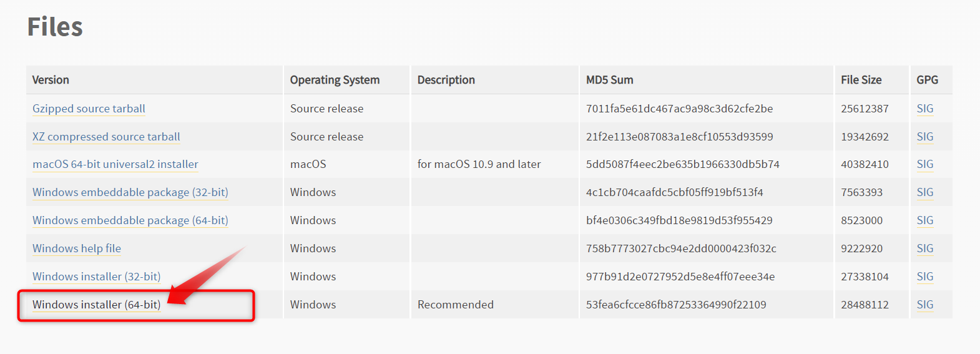The image size is (980, 354).
Task: Open SIG for Windows installer (32-bit)
Action: click(x=925, y=277)
